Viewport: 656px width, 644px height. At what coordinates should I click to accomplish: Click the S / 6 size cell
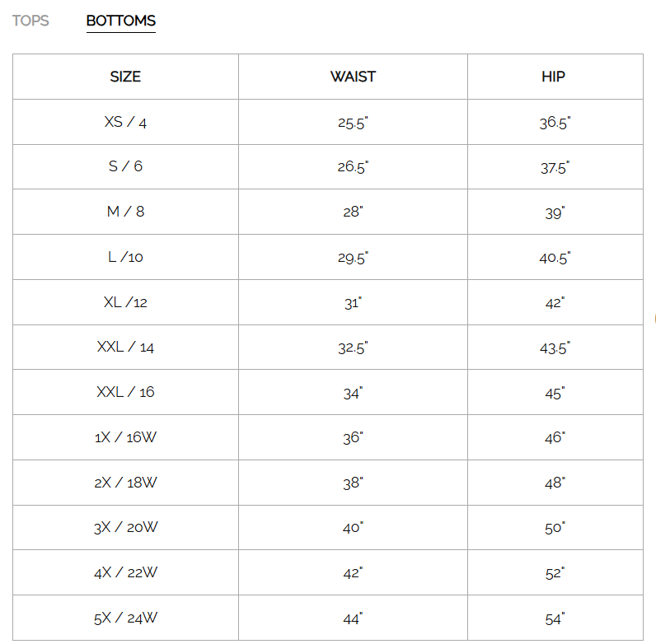[x=125, y=166]
